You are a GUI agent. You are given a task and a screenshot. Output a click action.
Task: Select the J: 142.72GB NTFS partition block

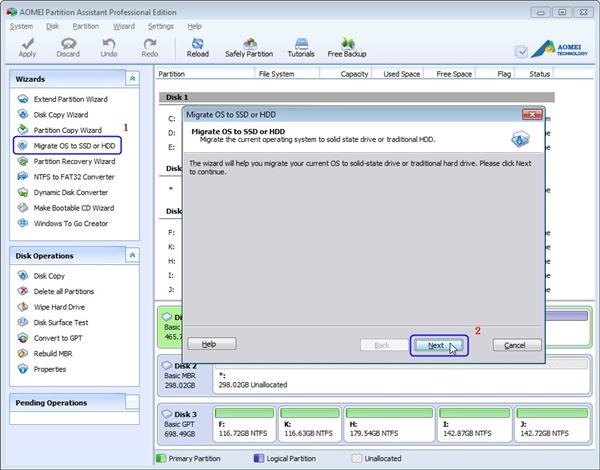coord(552,424)
